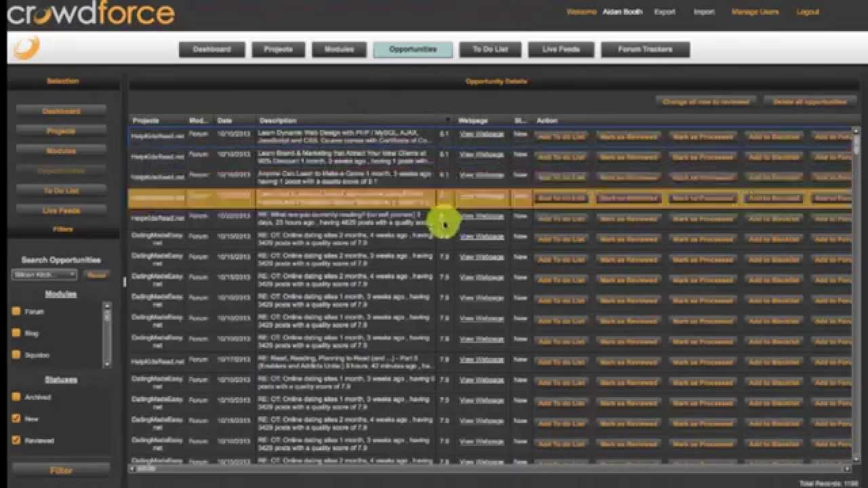868x488 pixels.
Task: Select the Opportunities tab in the top navigation
Action: 413,49
